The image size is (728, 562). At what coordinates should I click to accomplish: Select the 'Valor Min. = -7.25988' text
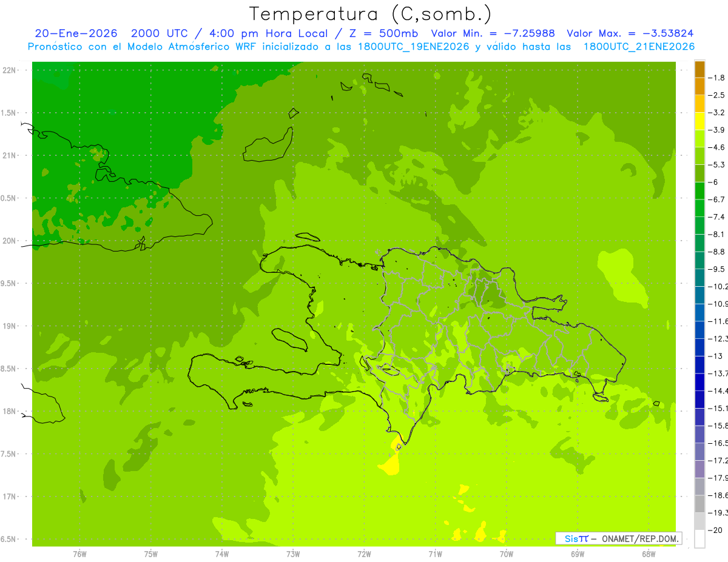pyautogui.click(x=493, y=33)
